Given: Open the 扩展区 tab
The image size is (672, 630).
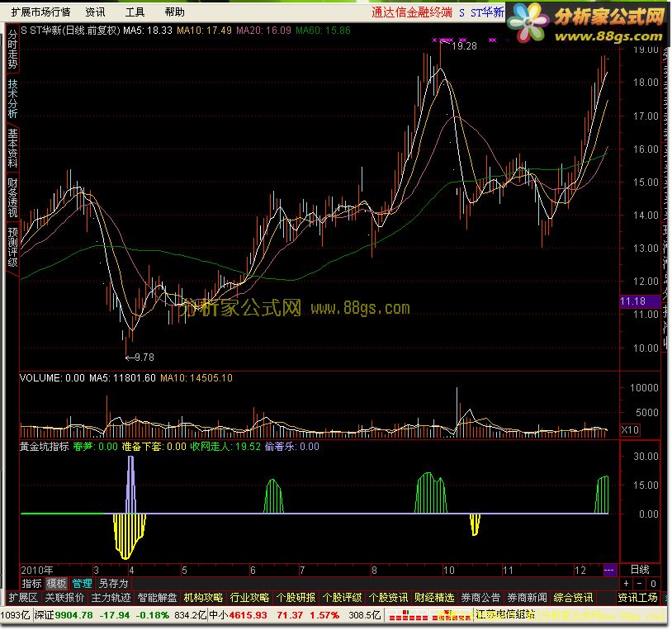Looking at the screenshot, I should tap(24, 598).
